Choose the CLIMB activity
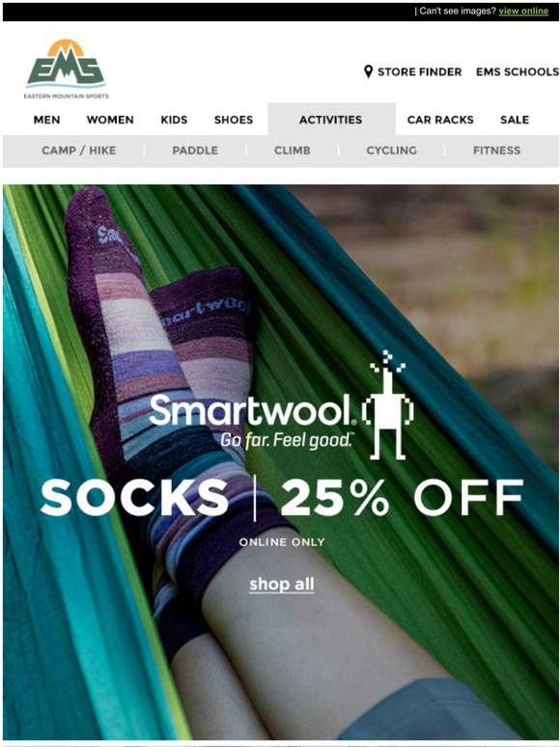 [x=293, y=151]
